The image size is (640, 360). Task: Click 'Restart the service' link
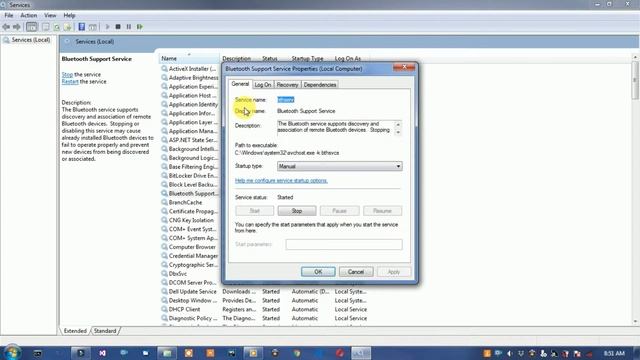tap(70, 82)
